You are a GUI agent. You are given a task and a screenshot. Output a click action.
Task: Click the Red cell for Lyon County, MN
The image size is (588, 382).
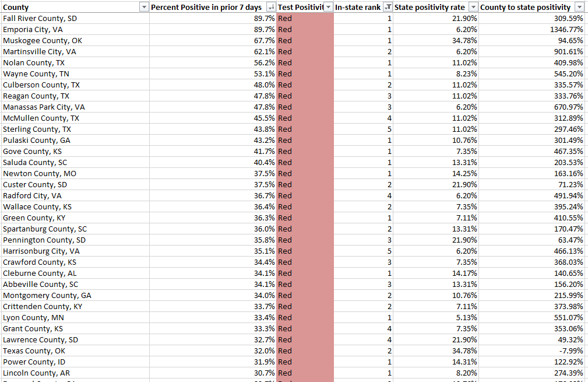pyautogui.click(x=305, y=317)
